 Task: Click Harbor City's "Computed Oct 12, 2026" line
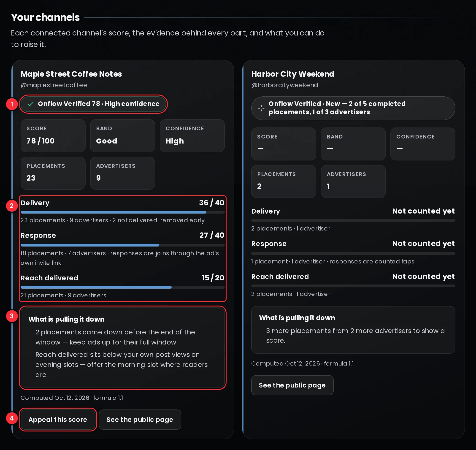[302, 364]
